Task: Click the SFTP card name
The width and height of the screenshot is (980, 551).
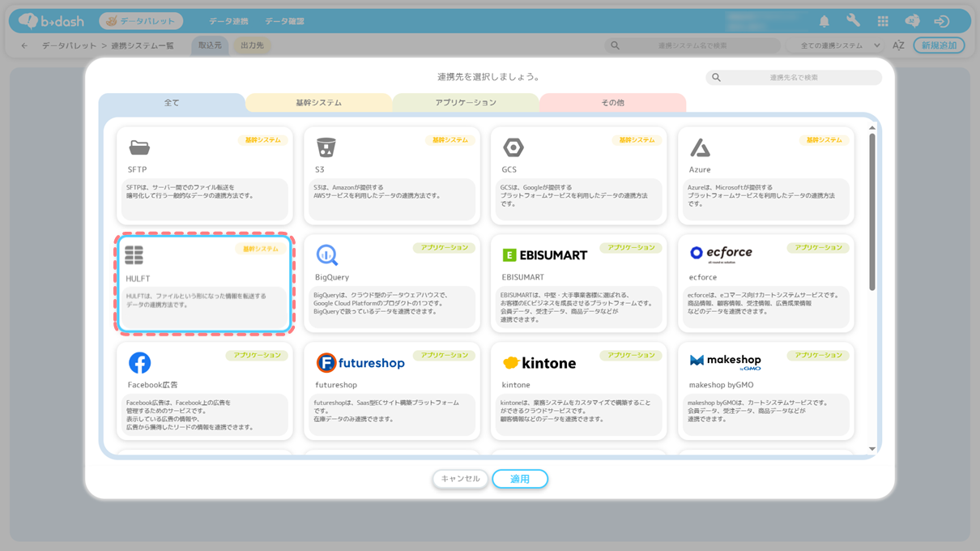Action: [x=137, y=169]
